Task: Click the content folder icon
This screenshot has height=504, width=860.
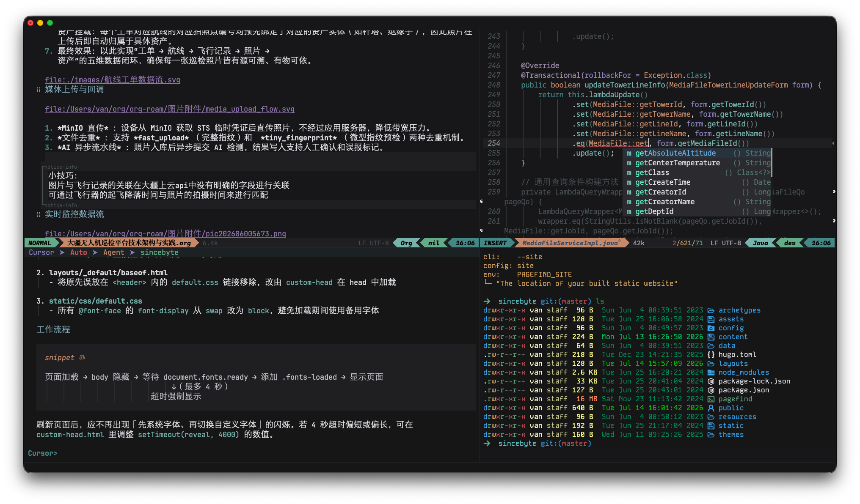Action: [711, 337]
